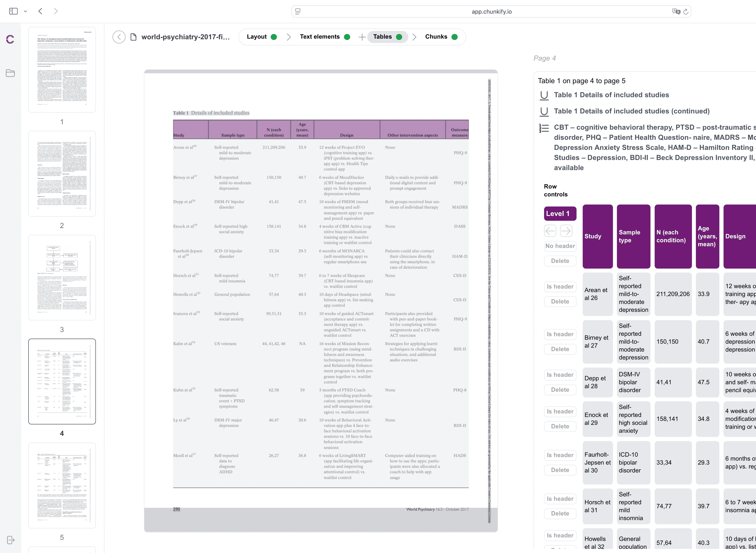Click the N (each condition) header cell

[673, 236]
